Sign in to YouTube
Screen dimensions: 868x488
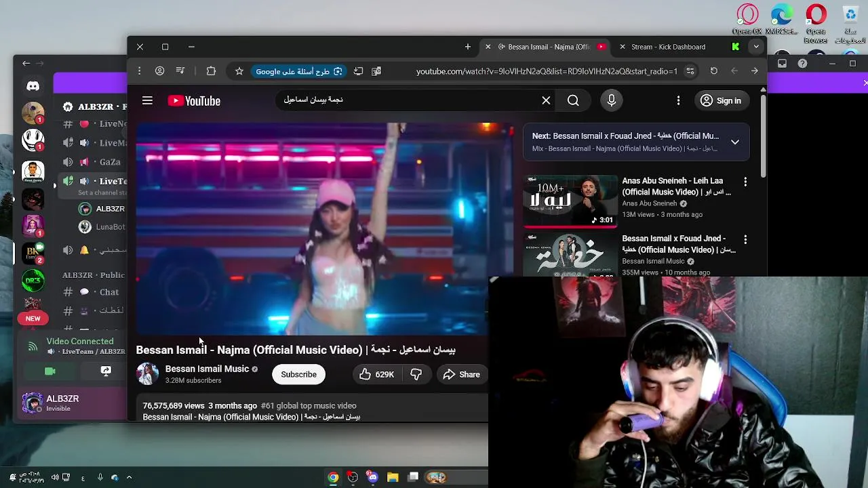[721, 100]
